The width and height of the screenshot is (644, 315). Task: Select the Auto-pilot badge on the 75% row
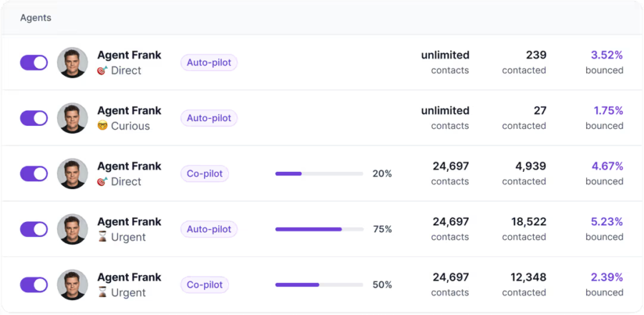tap(209, 229)
